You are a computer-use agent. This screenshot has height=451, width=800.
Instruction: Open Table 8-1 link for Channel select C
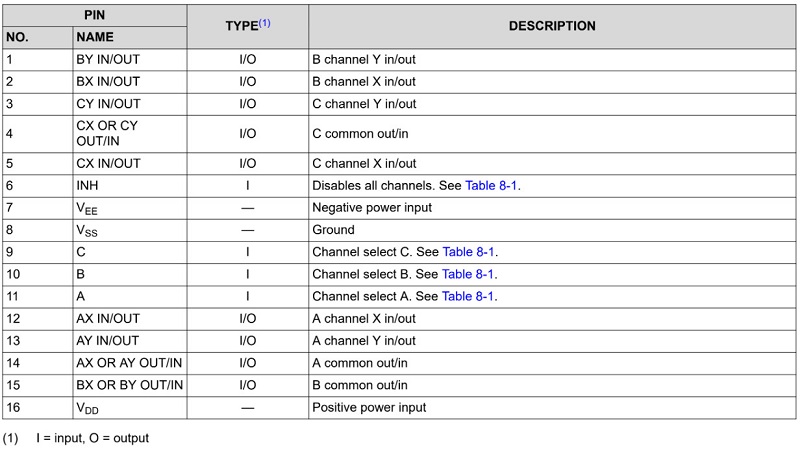[468, 252]
